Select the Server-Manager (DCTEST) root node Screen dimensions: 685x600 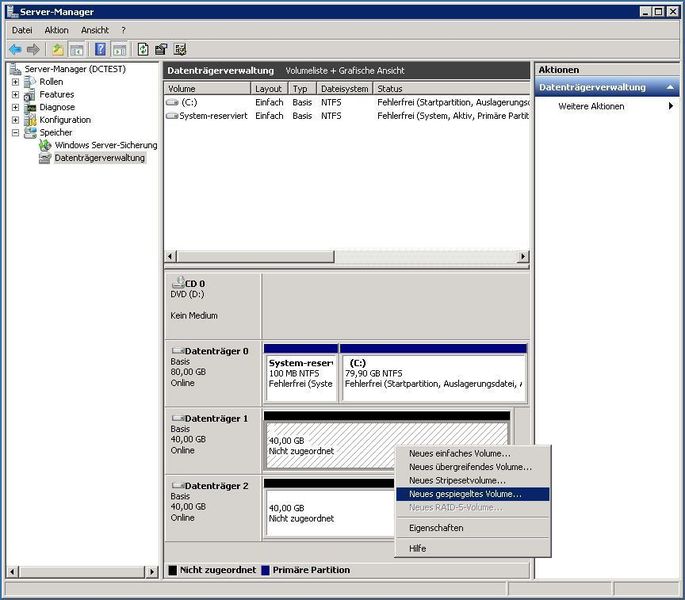[75, 69]
